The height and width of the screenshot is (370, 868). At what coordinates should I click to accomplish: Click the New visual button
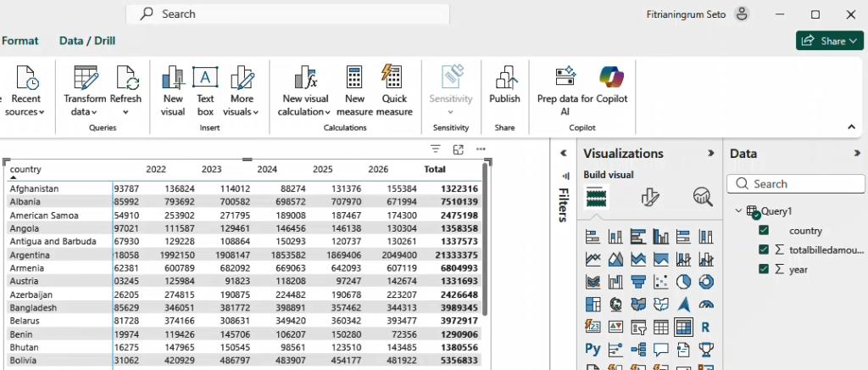pos(173,92)
